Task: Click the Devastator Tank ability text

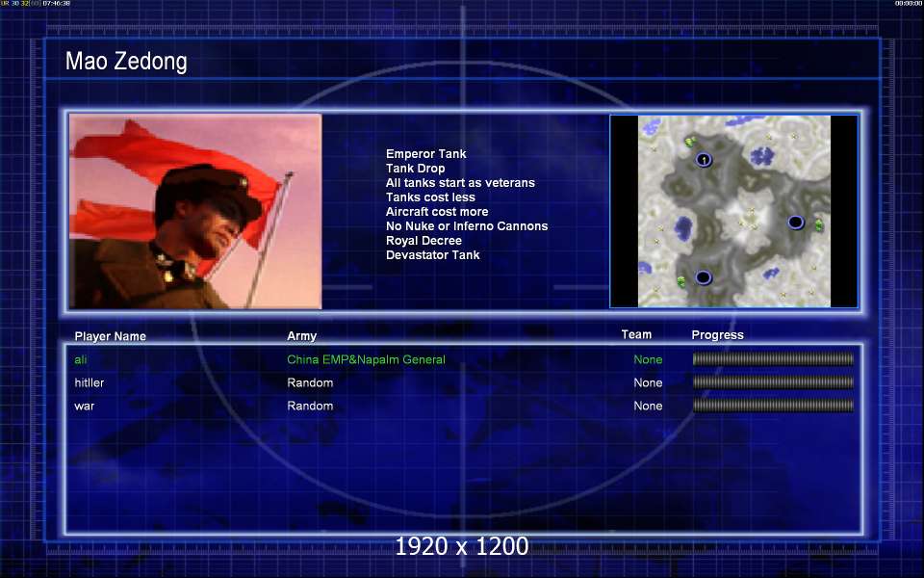Action: [432, 255]
